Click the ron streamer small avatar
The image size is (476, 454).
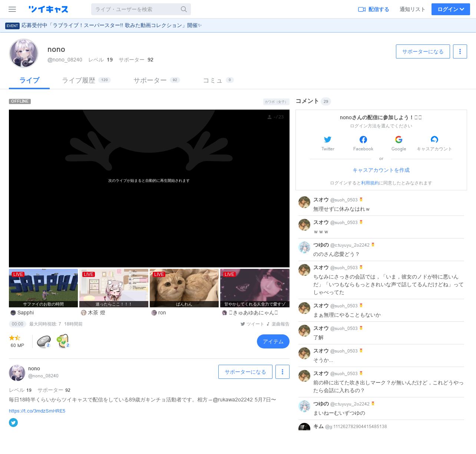pos(154,313)
